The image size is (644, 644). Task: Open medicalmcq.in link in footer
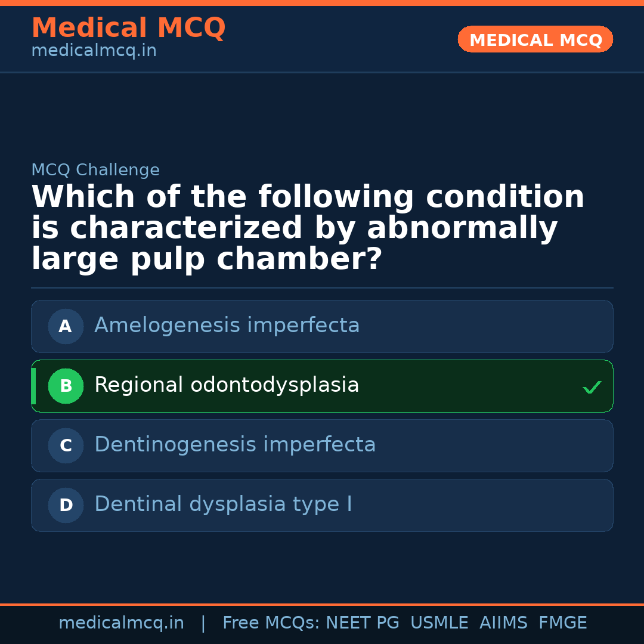pos(121,623)
